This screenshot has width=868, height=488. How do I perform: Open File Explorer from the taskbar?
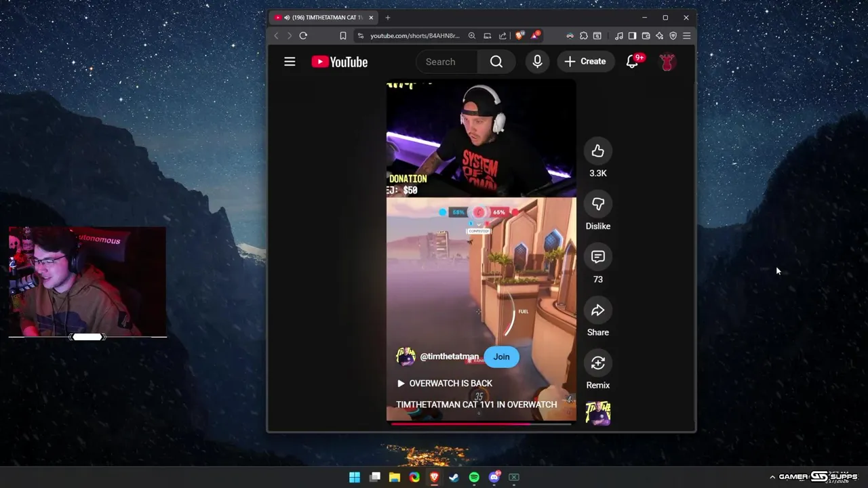(395, 477)
